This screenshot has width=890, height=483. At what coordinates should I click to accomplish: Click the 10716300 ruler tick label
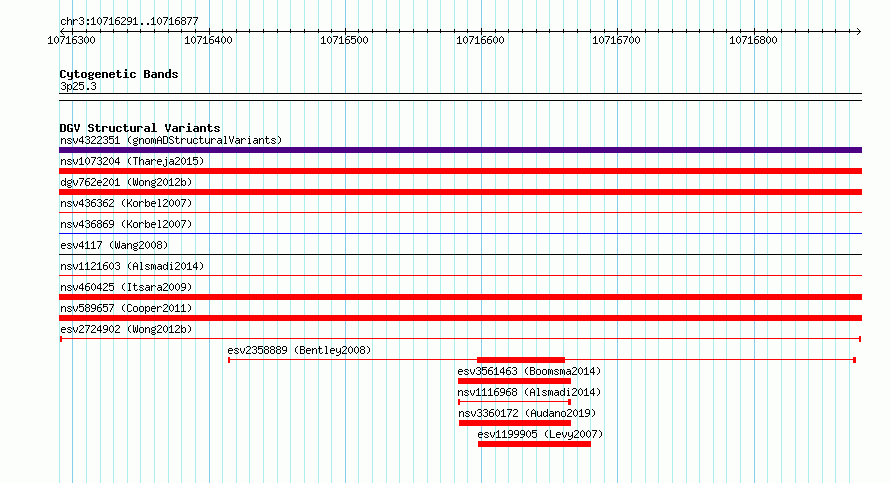click(72, 40)
